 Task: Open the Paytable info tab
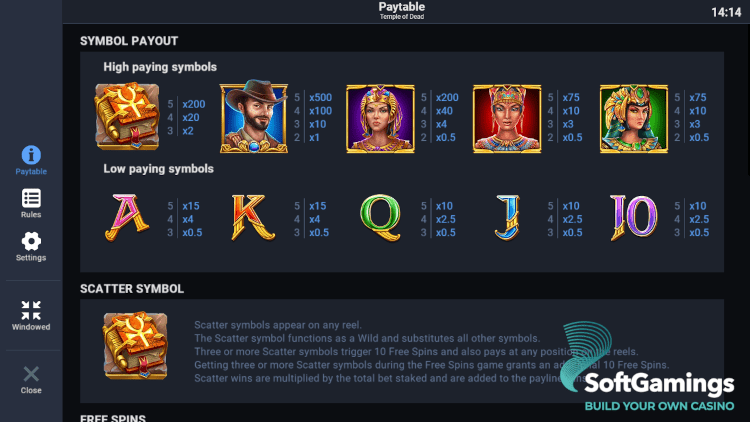click(31, 160)
